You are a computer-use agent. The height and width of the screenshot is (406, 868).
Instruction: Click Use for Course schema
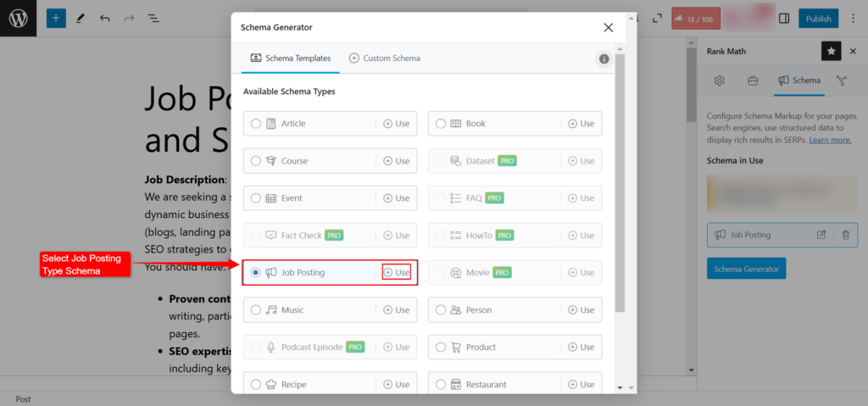397,161
